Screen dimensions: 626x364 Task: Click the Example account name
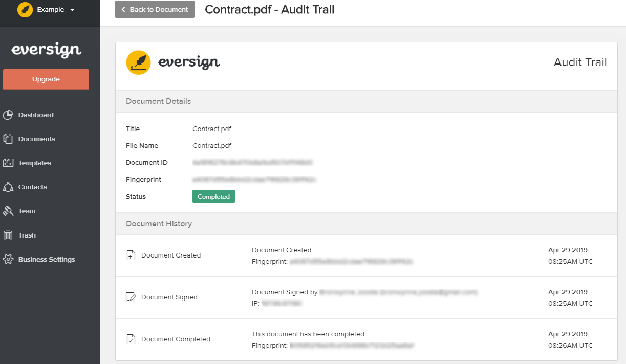51,10
